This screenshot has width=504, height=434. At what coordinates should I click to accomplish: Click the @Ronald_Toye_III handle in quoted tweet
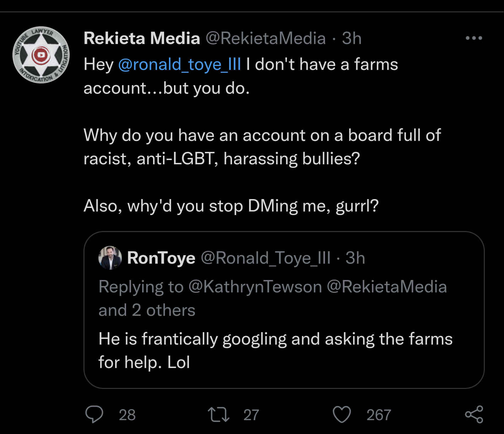click(x=264, y=258)
